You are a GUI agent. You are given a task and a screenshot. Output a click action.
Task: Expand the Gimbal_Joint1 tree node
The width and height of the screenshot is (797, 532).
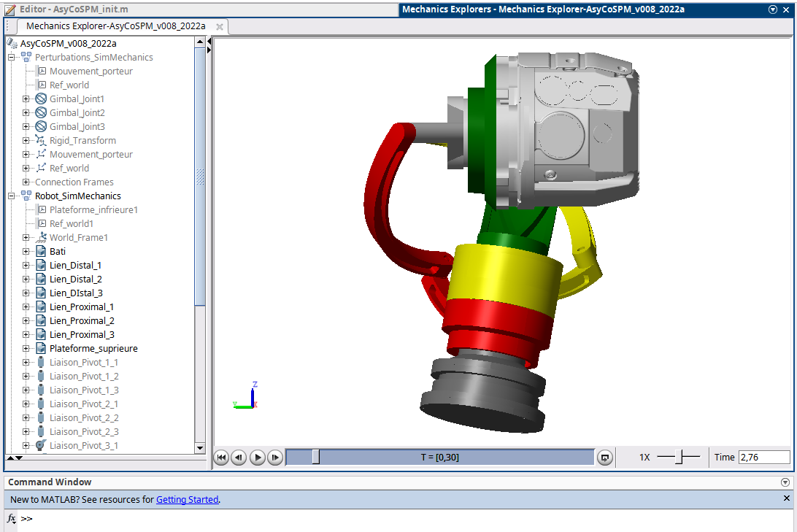tap(26, 99)
